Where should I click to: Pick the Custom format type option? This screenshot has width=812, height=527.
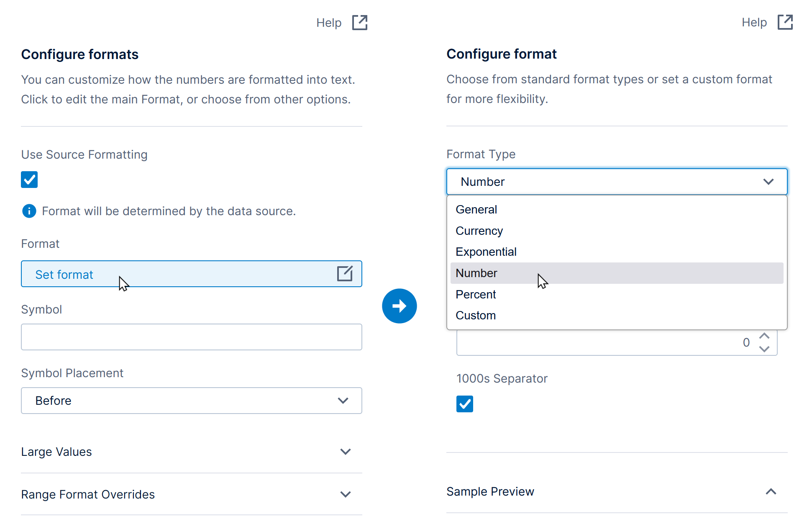click(476, 315)
